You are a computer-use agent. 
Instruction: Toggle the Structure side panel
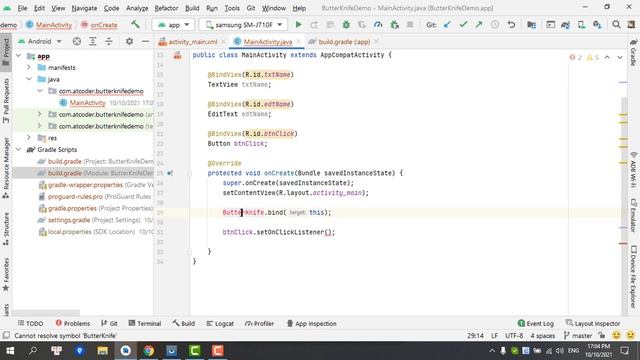(x=6, y=229)
